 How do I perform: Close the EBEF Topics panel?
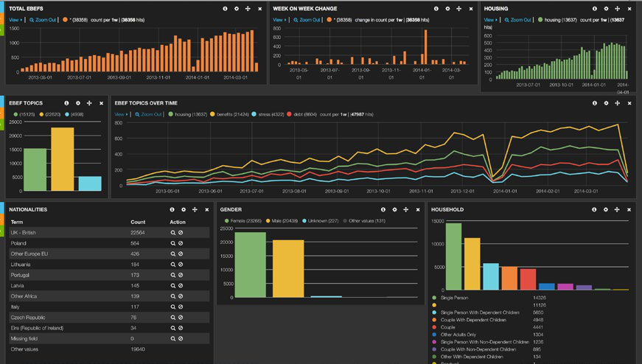101,103
